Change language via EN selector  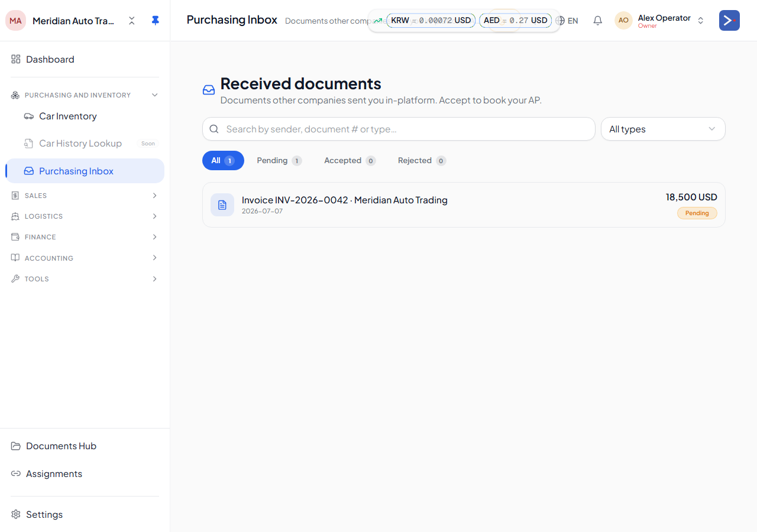click(x=567, y=21)
